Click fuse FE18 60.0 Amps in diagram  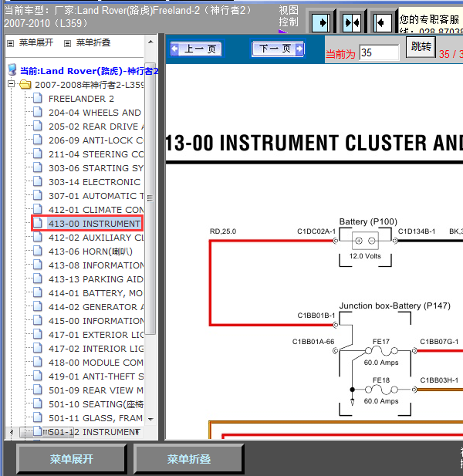coord(381,390)
